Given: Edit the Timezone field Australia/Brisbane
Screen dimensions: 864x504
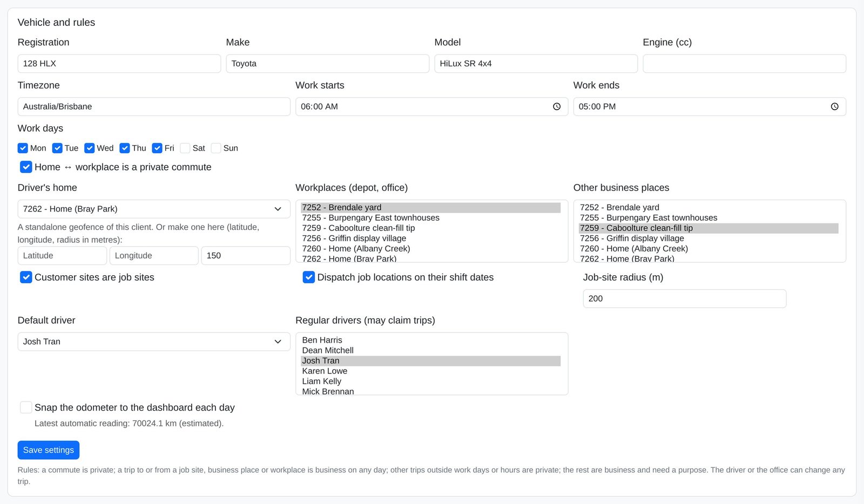Looking at the screenshot, I should [x=154, y=107].
